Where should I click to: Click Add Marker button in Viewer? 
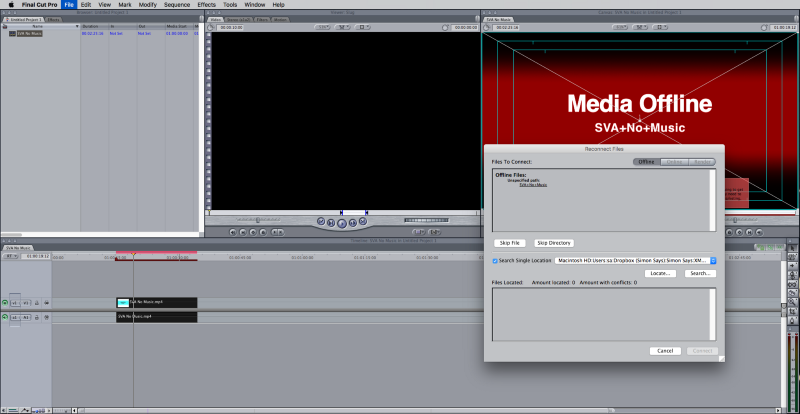[263, 232]
